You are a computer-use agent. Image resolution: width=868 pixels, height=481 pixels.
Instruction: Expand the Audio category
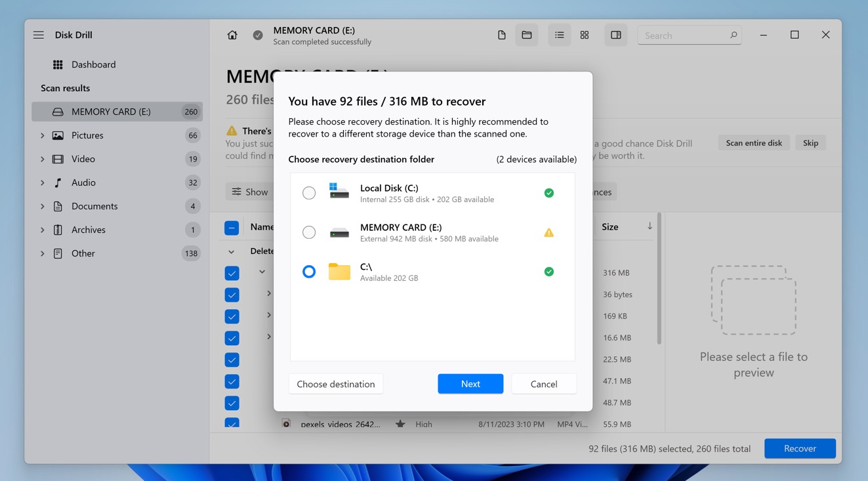pos(42,182)
